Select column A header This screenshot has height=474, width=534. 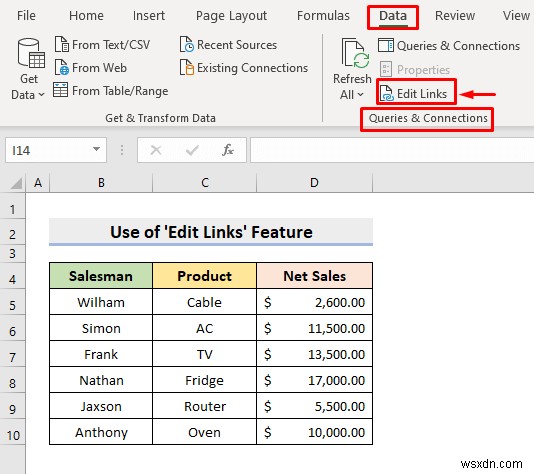38,183
